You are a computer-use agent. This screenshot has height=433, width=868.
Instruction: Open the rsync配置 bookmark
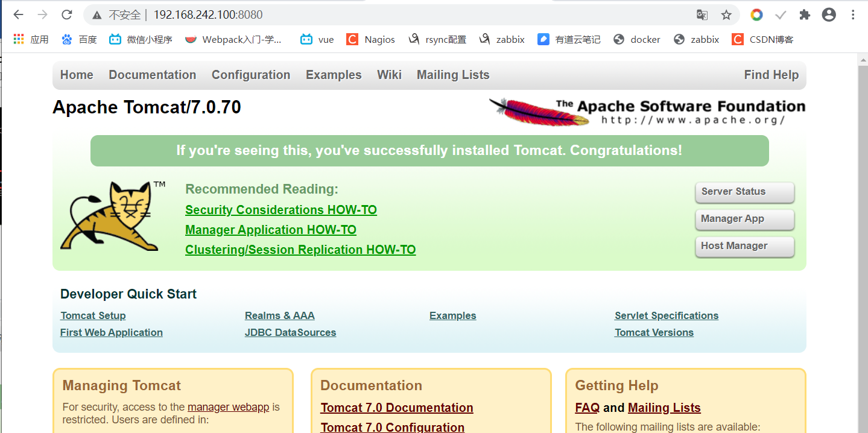[x=437, y=39]
